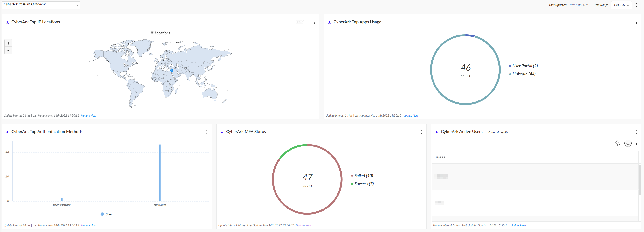Click the search icon in Active Users
The width and height of the screenshot is (644, 232).
click(628, 143)
